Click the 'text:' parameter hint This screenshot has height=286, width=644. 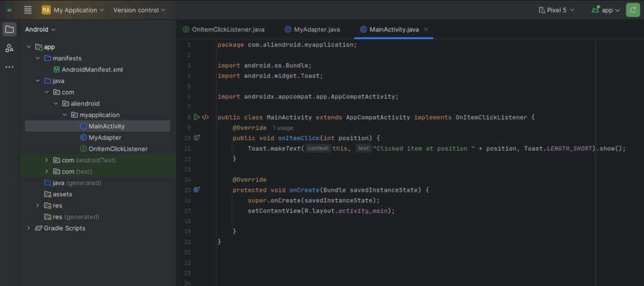pyautogui.click(x=364, y=148)
